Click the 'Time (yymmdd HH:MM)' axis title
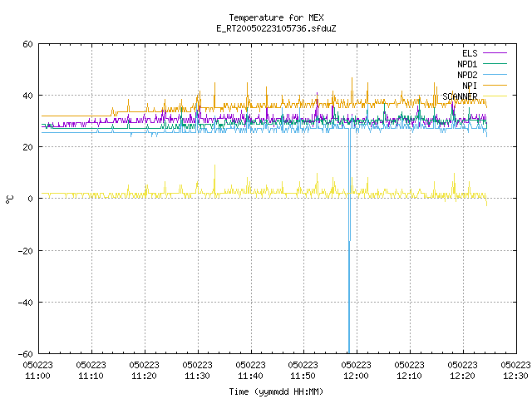This screenshot has height=399, width=532. click(x=276, y=392)
